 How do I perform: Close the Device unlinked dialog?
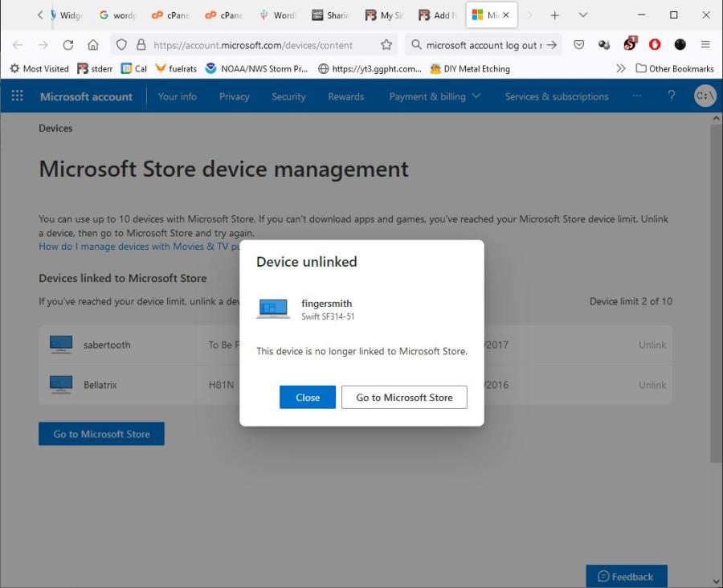coord(307,398)
